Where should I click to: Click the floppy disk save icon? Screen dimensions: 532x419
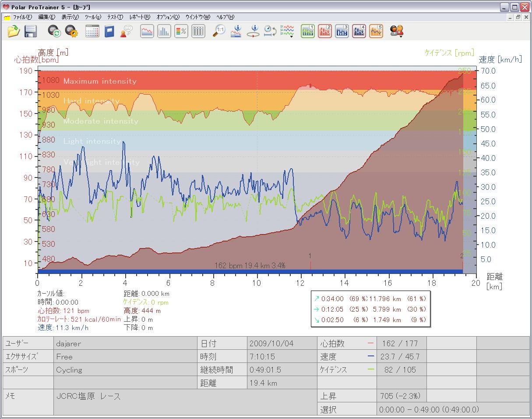[30, 31]
